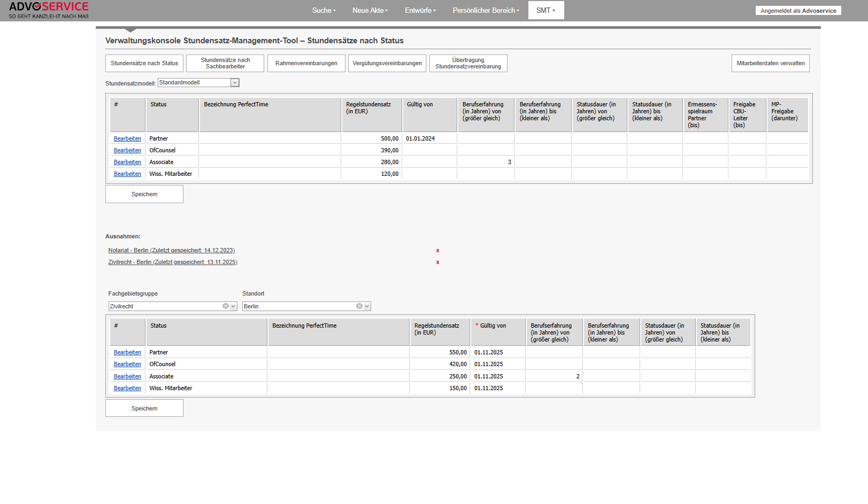Expand the Standort dropdown arrow

click(x=367, y=306)
